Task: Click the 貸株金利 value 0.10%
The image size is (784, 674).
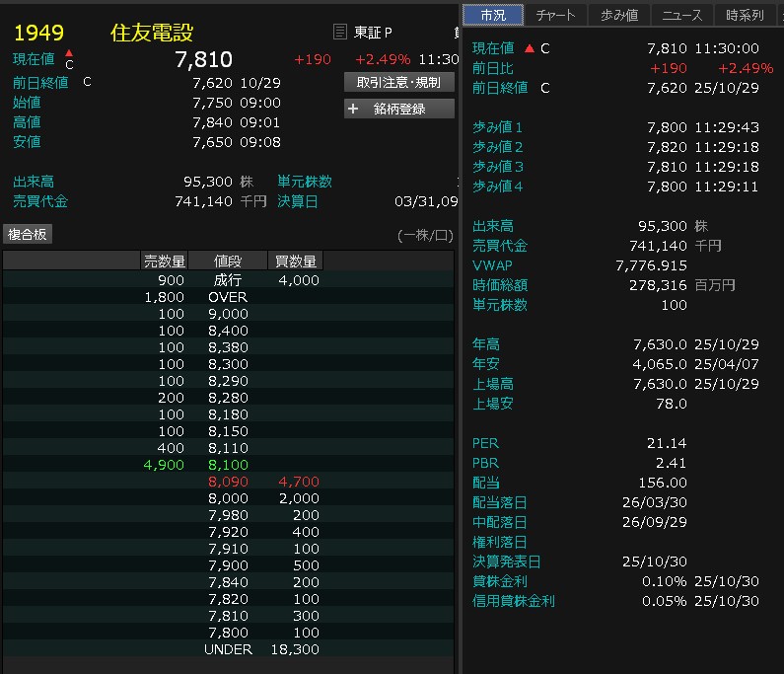Action: pyautogui.click(x=665, y=581)
